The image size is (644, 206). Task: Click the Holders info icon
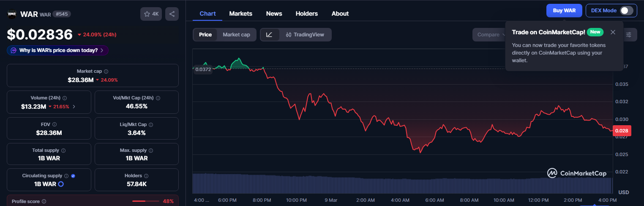tap(146, 176)
